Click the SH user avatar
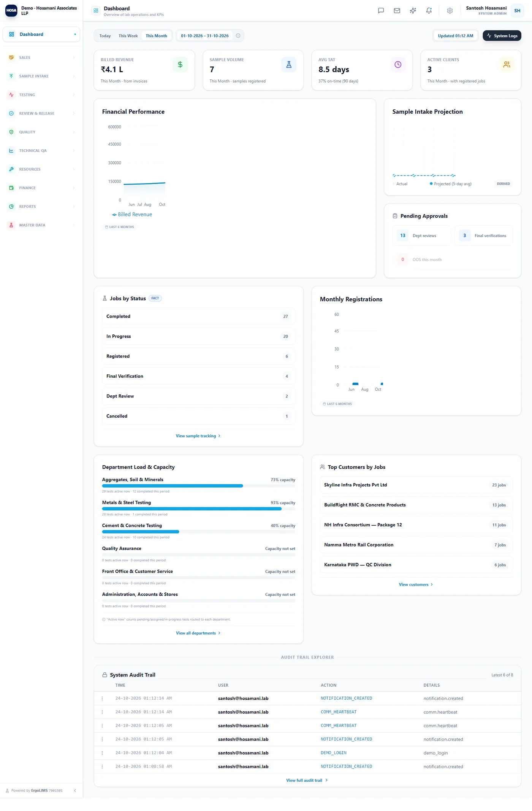This screenshot has height=811, width=532. click(517, 11)
